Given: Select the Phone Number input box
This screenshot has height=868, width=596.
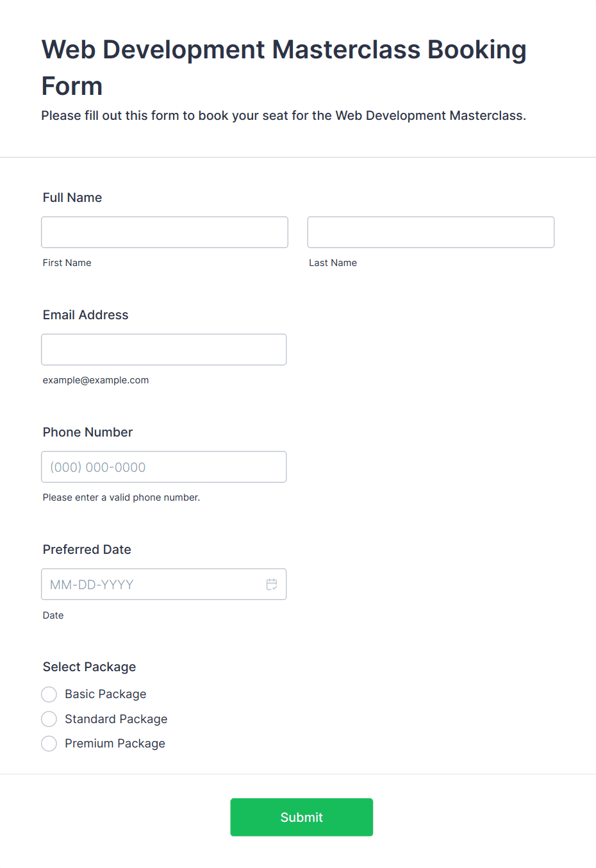Looking at the screenshot, I should (x=164, y=467).
